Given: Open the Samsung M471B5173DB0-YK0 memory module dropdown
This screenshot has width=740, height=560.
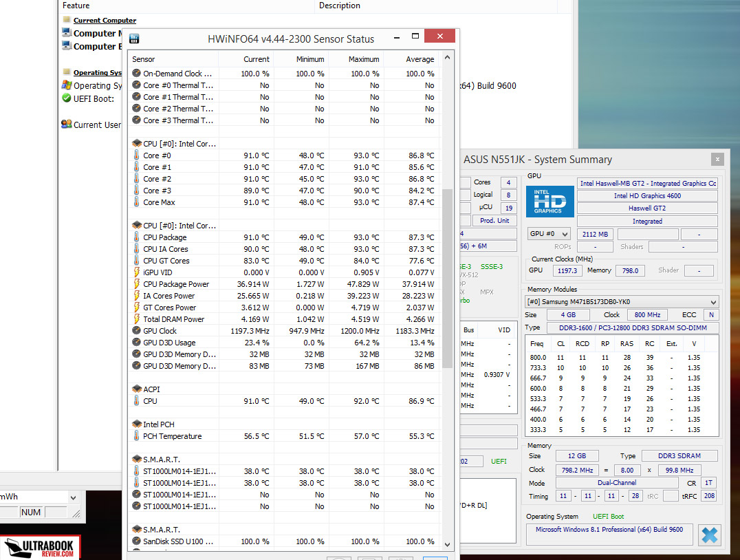Looking at the screenshot, I should [622, 302].
